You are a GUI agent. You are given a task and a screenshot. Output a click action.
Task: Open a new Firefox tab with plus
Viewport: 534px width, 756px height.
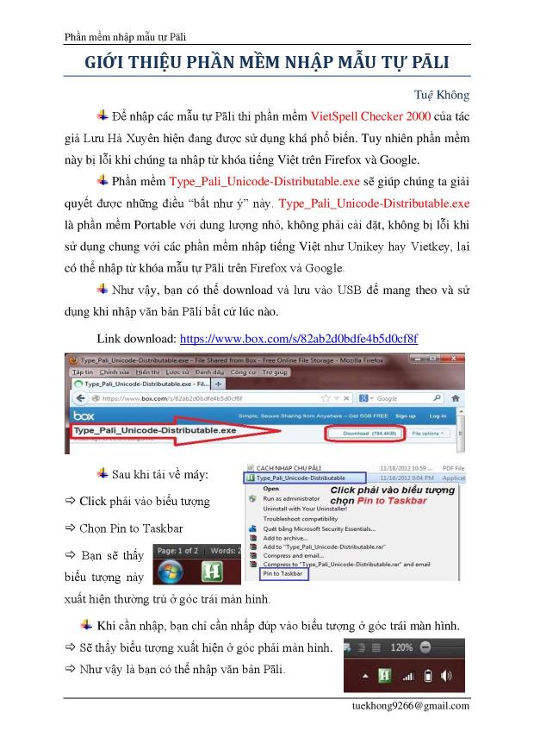218,383
